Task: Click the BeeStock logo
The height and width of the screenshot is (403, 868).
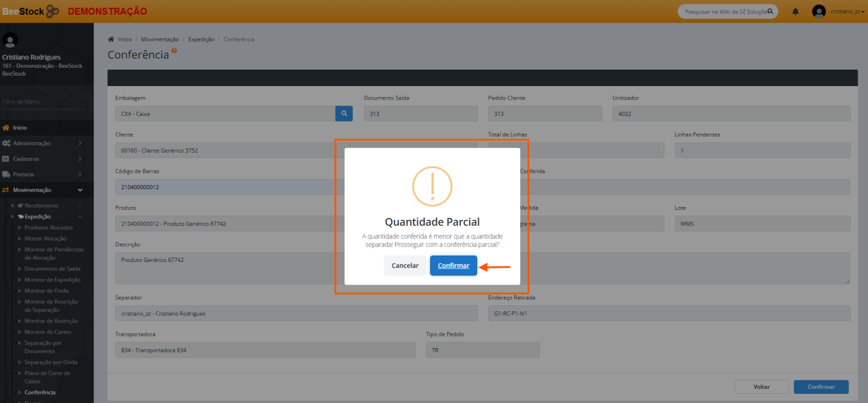Action: click(30, 11)
